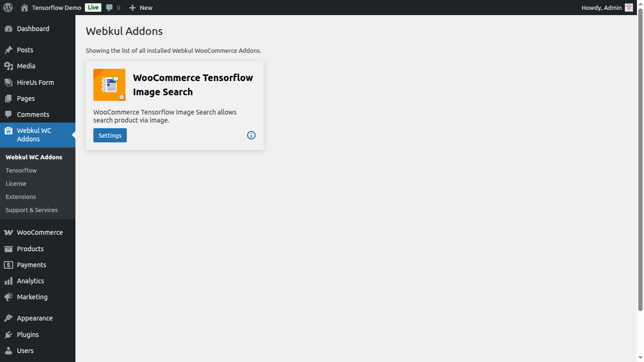
Task: Click the info icon on the Image Search card
Action: [x=251, y=135]
